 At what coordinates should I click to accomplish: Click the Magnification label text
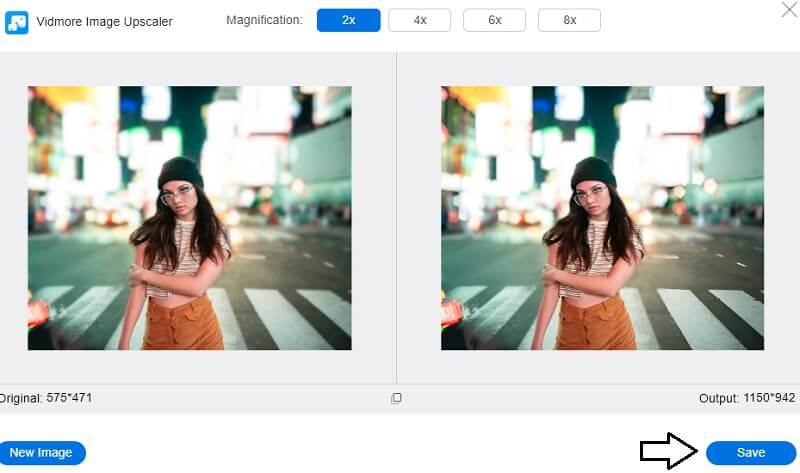pos(264,20)
